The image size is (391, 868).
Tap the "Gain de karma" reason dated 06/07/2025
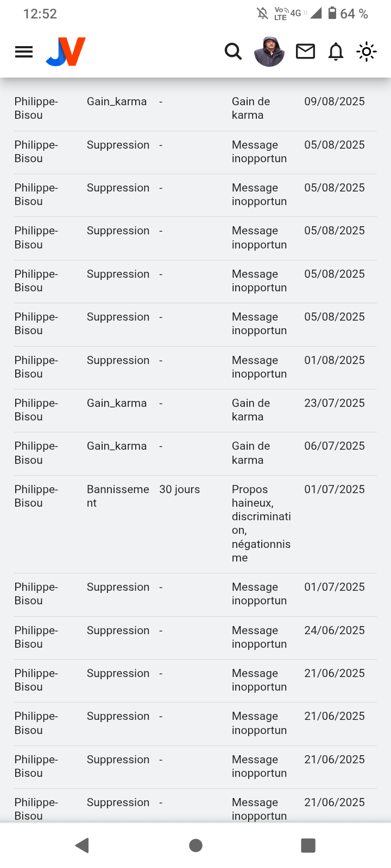[250, 453]
